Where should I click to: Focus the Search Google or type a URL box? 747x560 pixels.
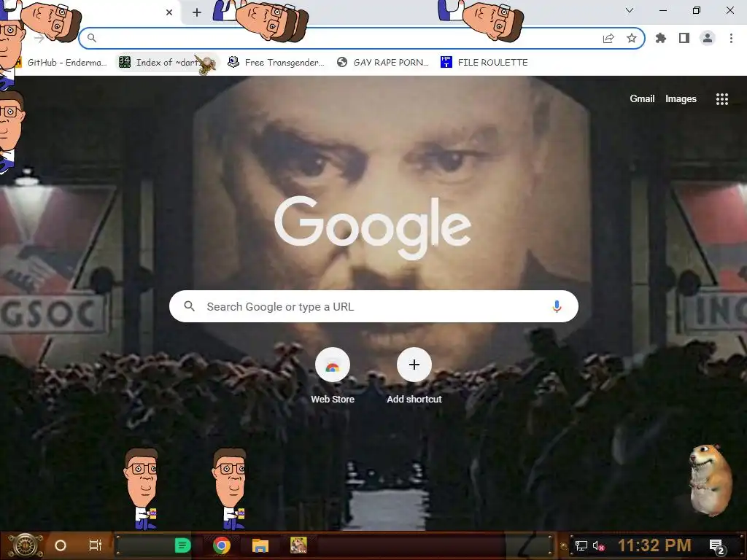pyautogui.click(x=373, y=306)
